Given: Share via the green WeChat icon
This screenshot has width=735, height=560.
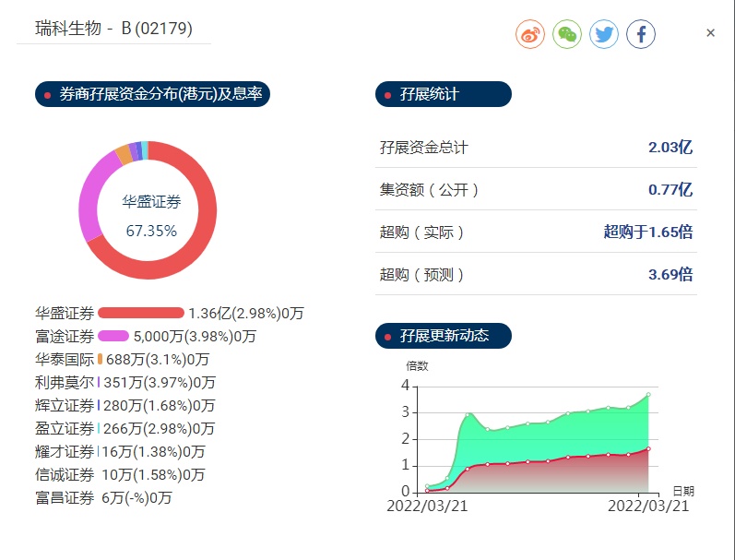Looking at the screenshot, I should click(567, 34).
